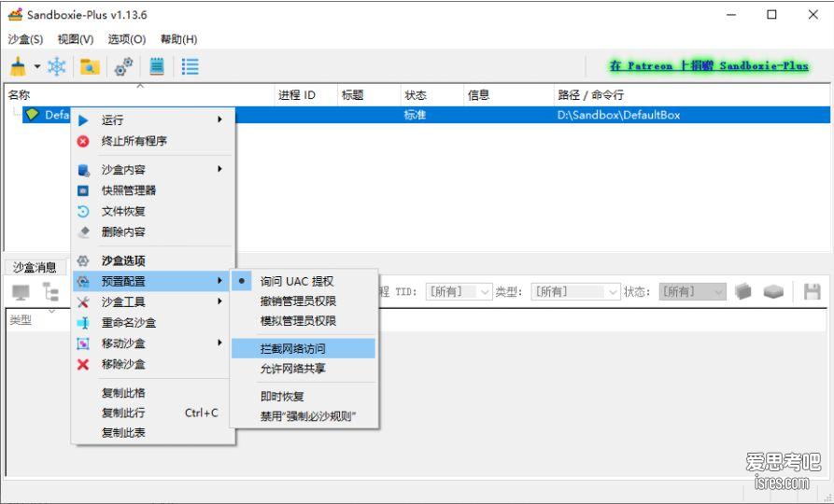The height and width of the screenshot is (504, 834).
Task: Select 模拟管理员权限 option
Action: click(304, 320)
